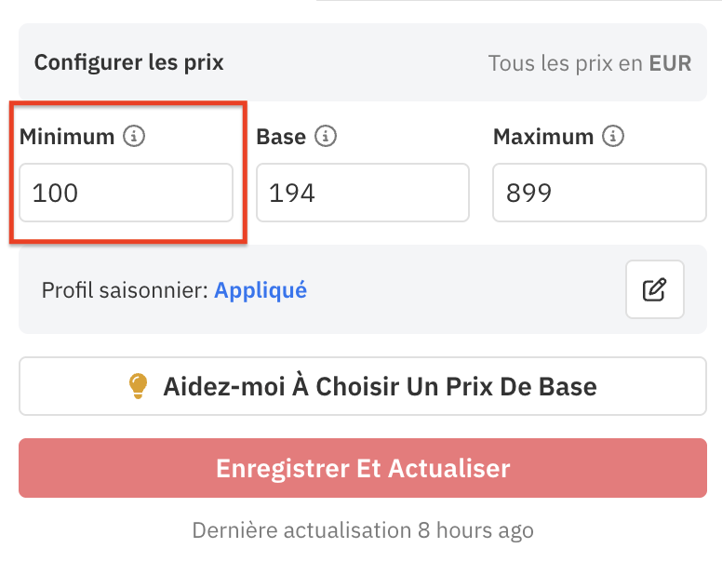The height and width of the screenshot is (588, 722).
Task: Click the 8 hours ago text
Action: (475, 531)
